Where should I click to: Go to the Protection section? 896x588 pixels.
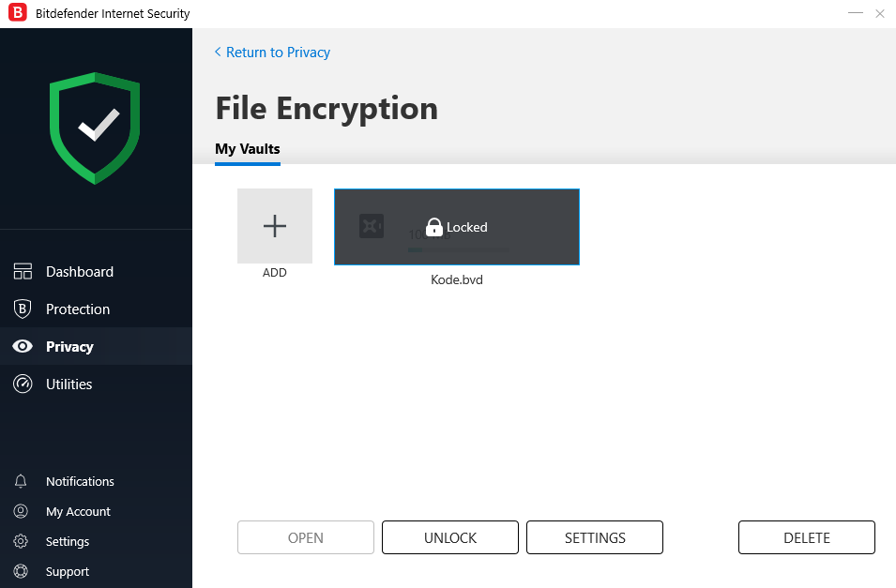pyautogui.click(x=78, y=309)
